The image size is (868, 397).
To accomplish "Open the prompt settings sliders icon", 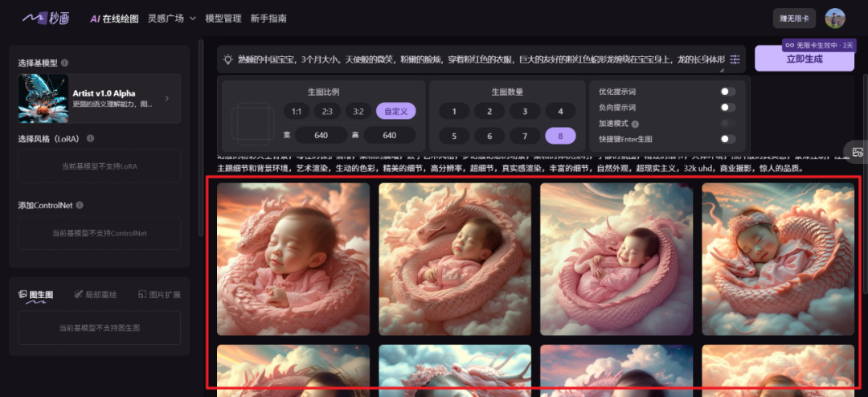I will [735, 59].
